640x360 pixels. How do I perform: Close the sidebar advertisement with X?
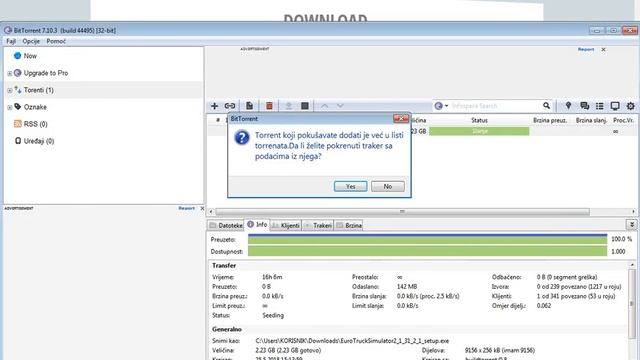point(202,208)
